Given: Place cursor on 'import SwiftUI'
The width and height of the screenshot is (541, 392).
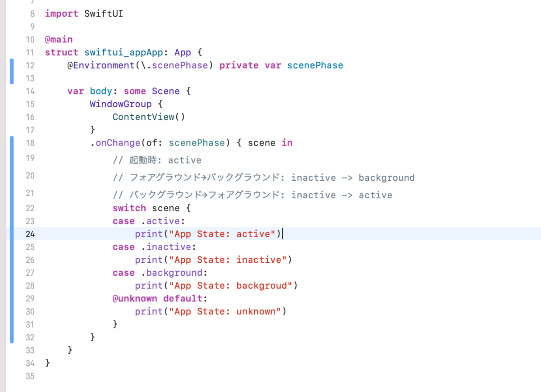Looking at the screenshot, I should click(84, 14).
